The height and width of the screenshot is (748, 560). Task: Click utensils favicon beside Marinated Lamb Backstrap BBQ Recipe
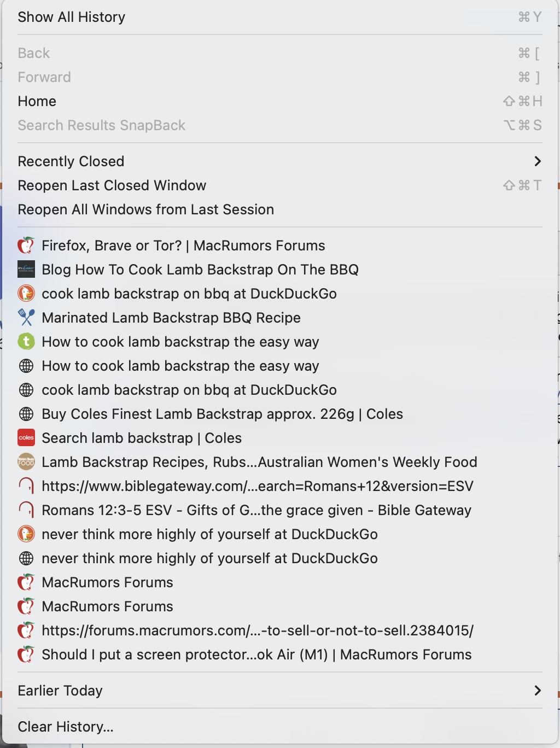(x=26, y=318)
